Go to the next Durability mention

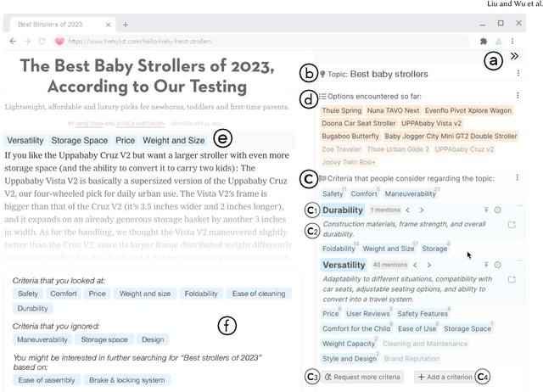[x=422, y=210]
